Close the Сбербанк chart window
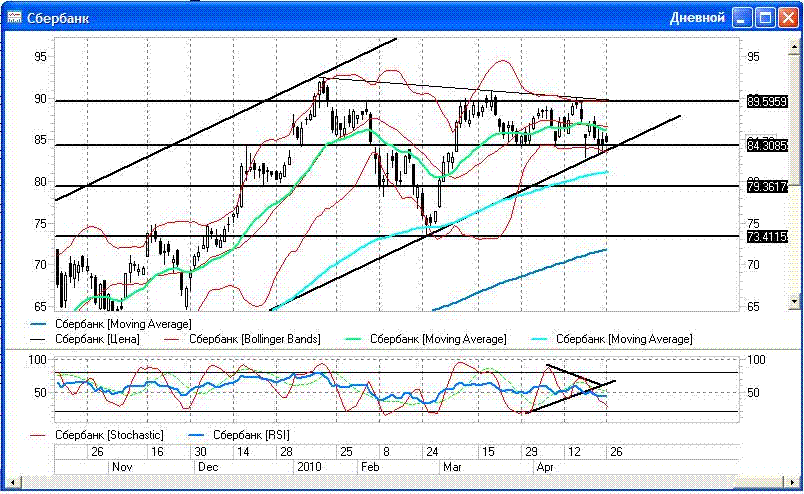The image size is (804, 494). pyautogui.click(x=788, y=18)
